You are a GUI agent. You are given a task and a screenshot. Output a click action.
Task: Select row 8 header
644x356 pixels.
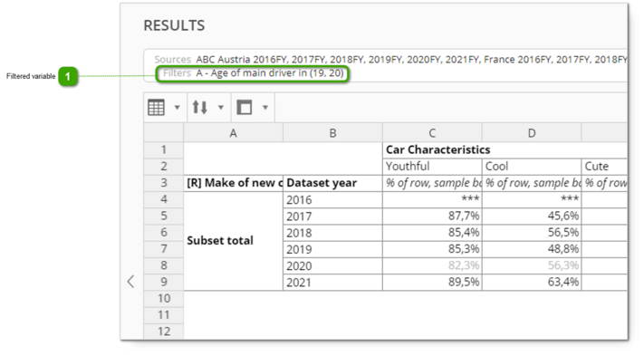(163, 265)
